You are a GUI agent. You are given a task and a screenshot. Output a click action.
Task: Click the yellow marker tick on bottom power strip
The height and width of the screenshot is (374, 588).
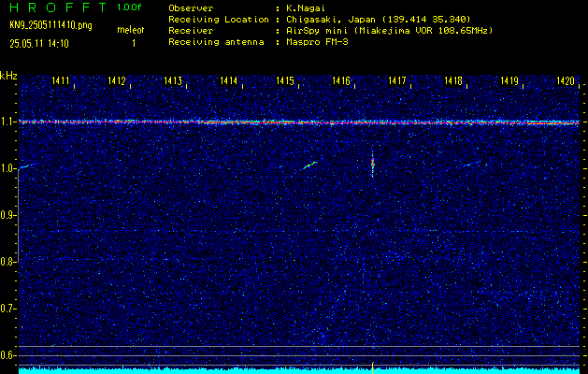(372, 368)
